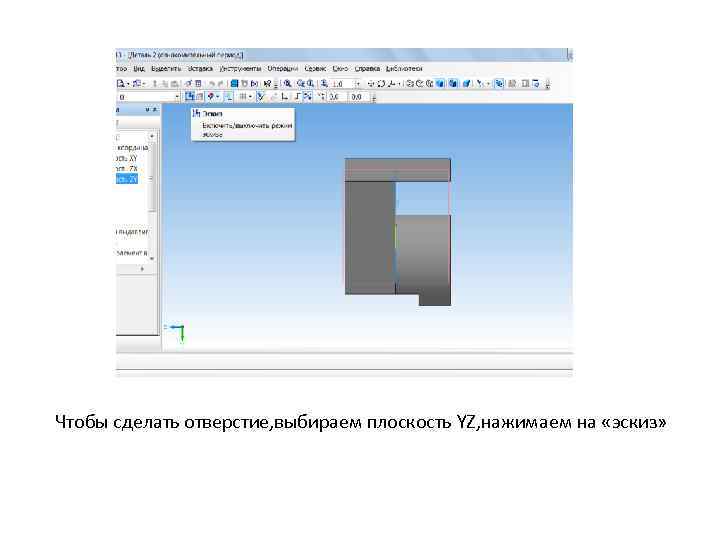Screen dimensions: 720x540
Task: Open the scale value dropdown arrow
Action: (x=358, y=84)
